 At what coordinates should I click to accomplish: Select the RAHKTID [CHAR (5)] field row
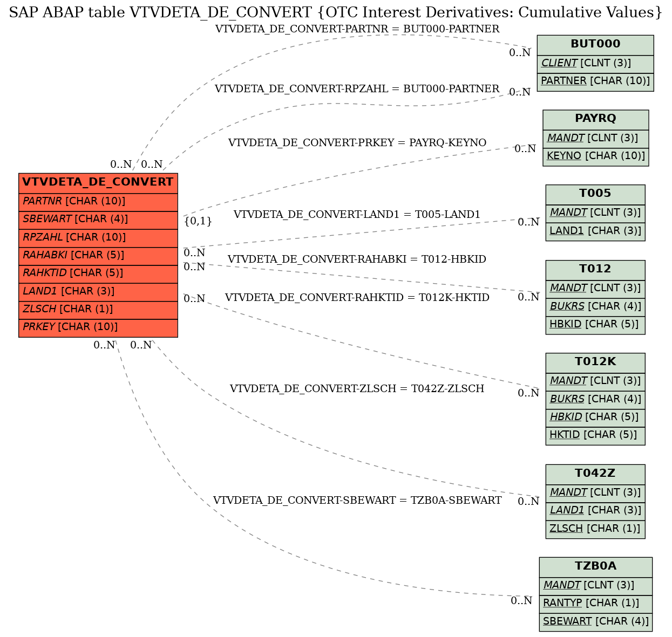click(98, 274)
